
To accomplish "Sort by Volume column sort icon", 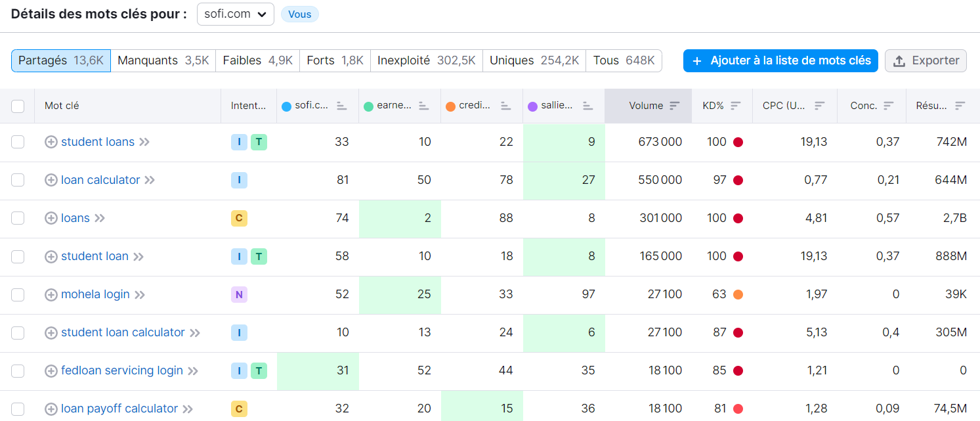I will 675,106.
